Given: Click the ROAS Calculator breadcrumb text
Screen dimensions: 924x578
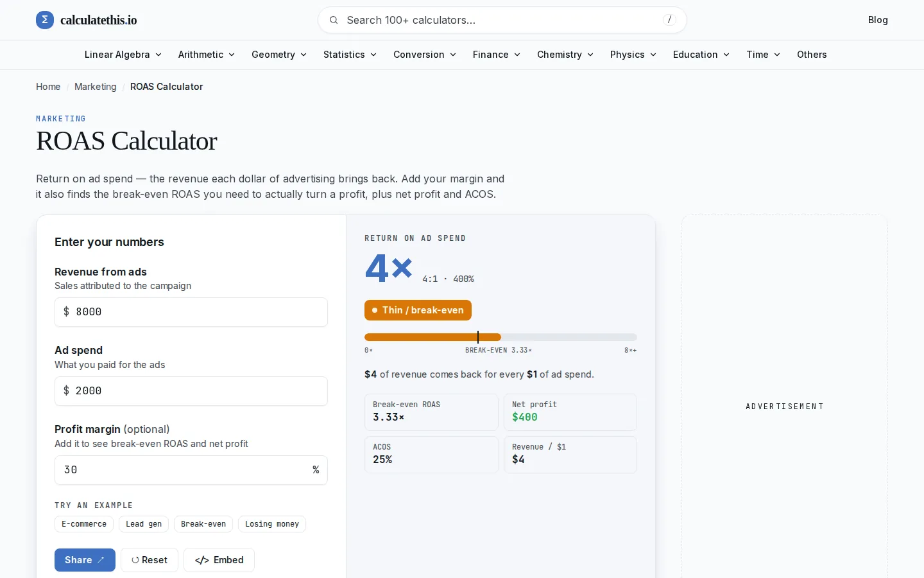Looking at the screenshot, I should coord(166,87).
